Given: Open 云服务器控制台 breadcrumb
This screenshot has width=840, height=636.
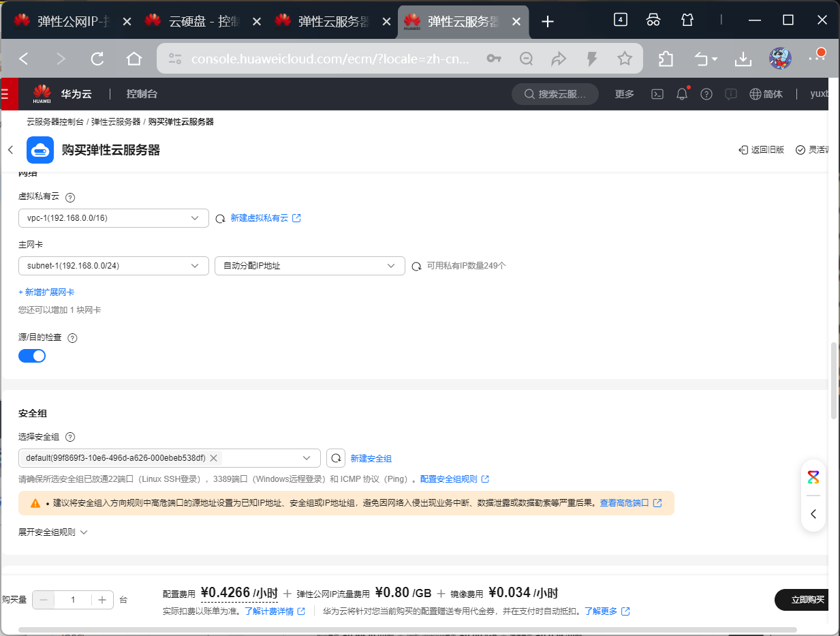Looking at the screenshot, I should (x=55, y=122).
